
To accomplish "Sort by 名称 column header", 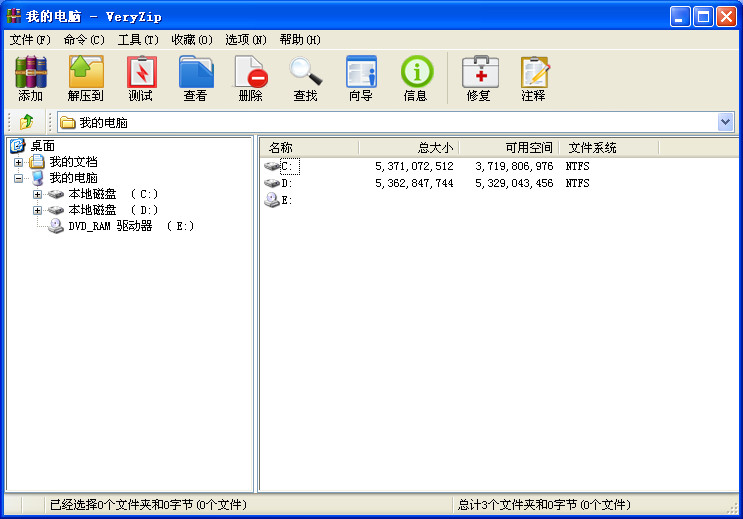I will tap(309, 148).
